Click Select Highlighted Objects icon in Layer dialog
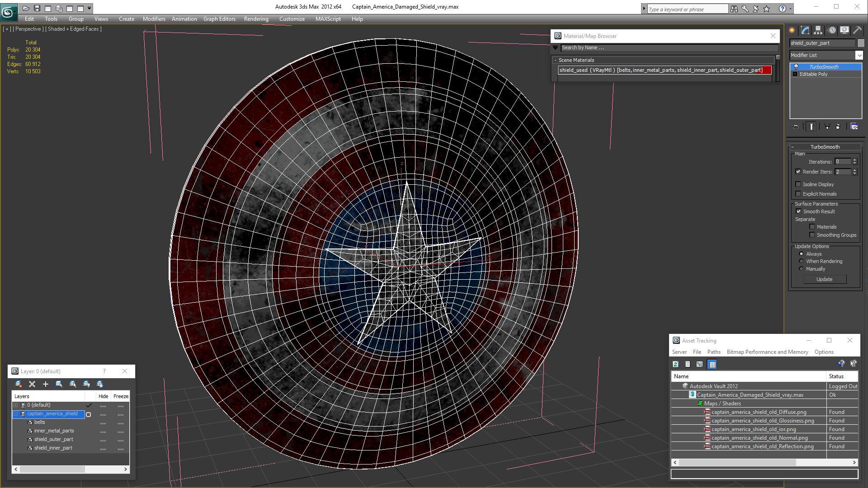 pyautogui.click(x=59, y=384)
